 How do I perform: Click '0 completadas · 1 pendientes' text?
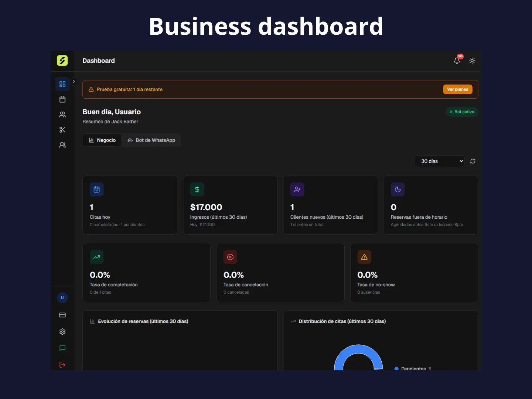[x=117, y=225]
